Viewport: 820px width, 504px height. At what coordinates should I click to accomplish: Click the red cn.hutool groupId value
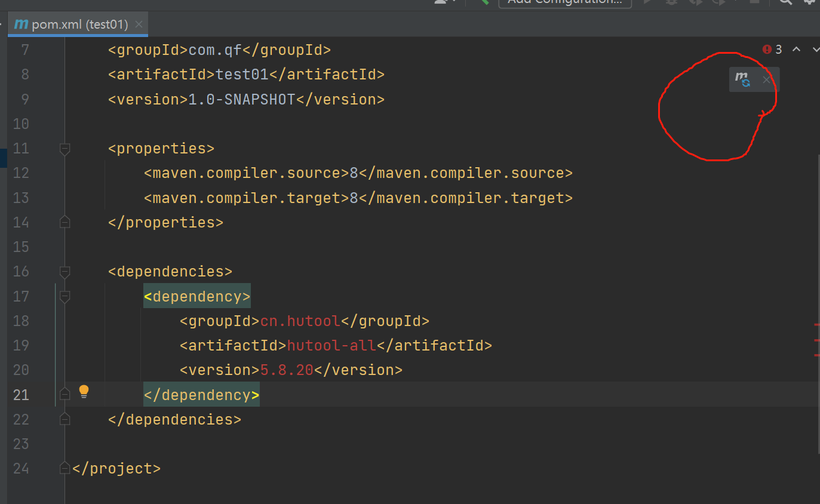[x=300, y=321]
